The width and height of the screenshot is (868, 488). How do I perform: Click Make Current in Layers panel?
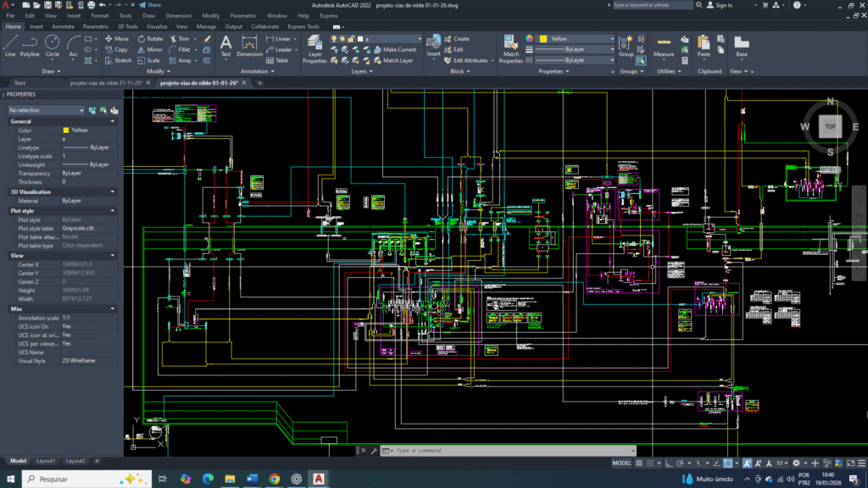[x=394, y=50]
